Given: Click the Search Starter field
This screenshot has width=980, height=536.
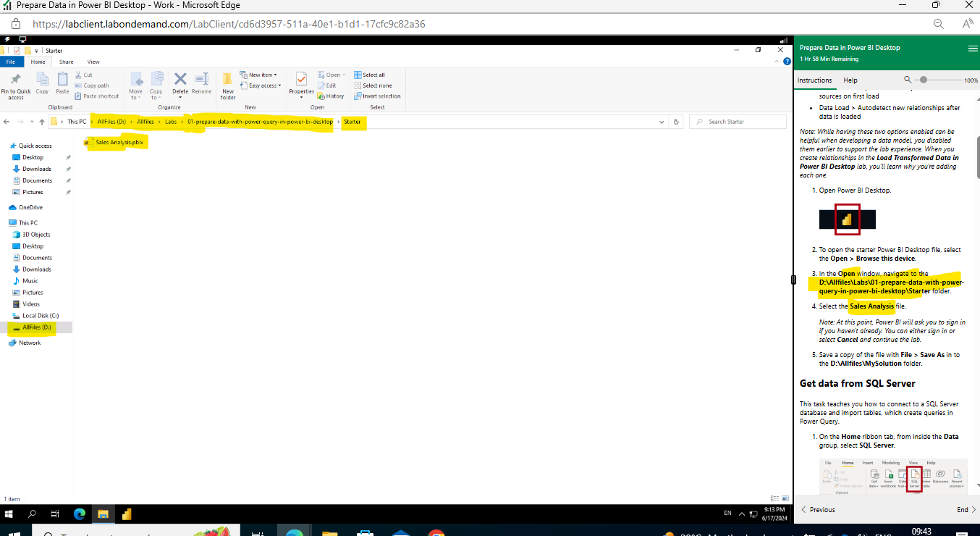Looking at the screenshot, I should pos(738,122).
